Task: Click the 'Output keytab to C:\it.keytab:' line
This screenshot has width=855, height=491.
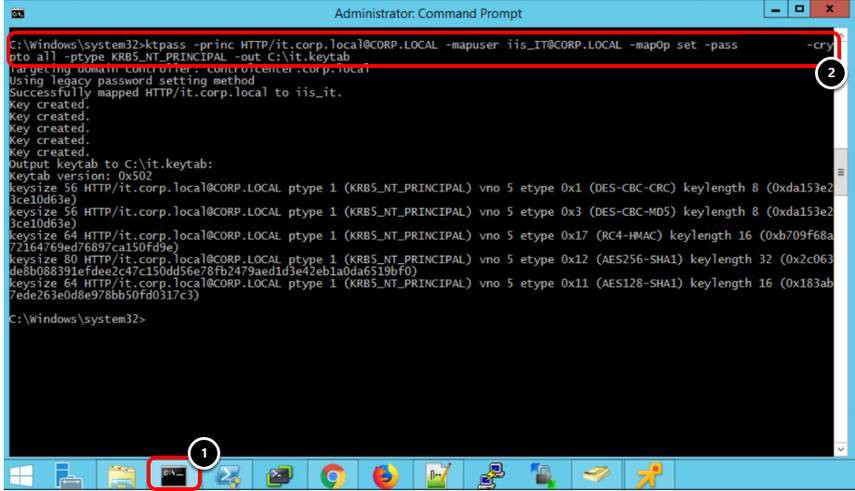Action: [x=111, y=164]
